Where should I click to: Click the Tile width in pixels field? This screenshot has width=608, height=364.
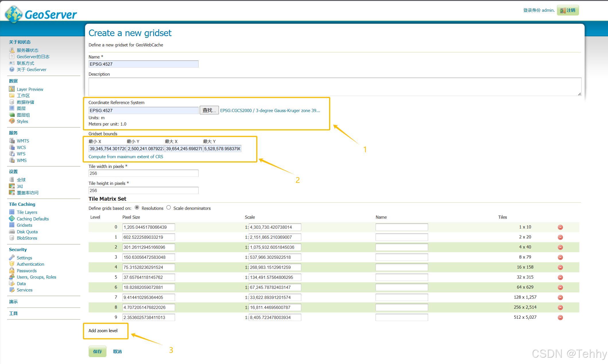pyautogui.click(x=143, y=173)
